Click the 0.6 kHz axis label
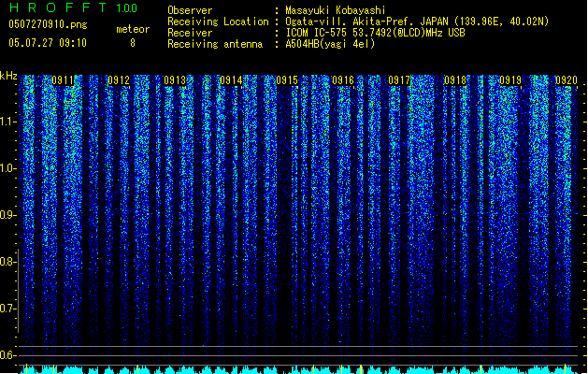This screenshot has height=374, width=588. (8, 355)
